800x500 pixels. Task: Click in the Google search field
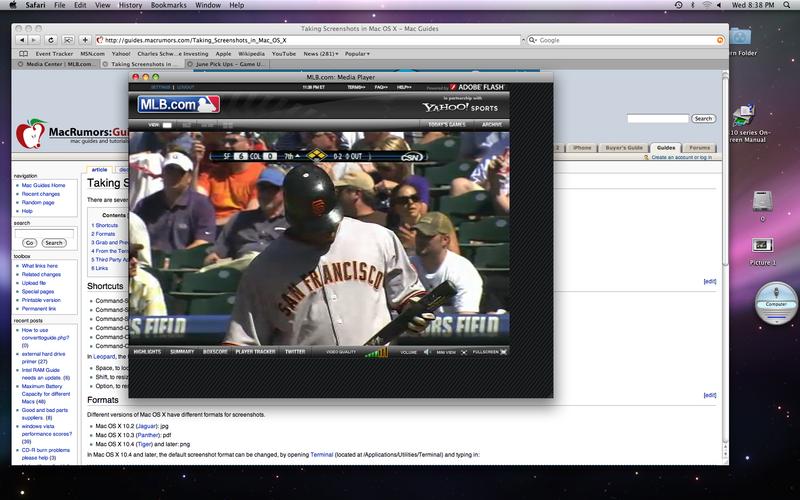point(627,40)
